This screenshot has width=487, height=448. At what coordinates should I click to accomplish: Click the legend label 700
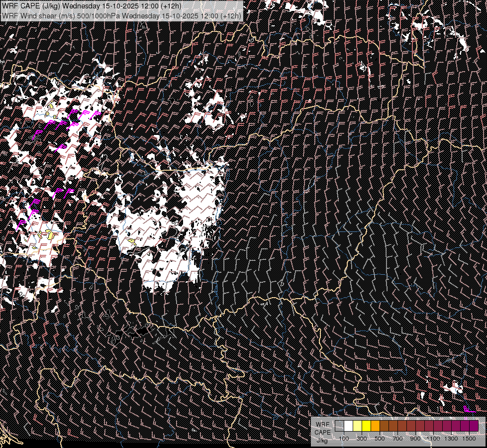click(x=397, y=439)
